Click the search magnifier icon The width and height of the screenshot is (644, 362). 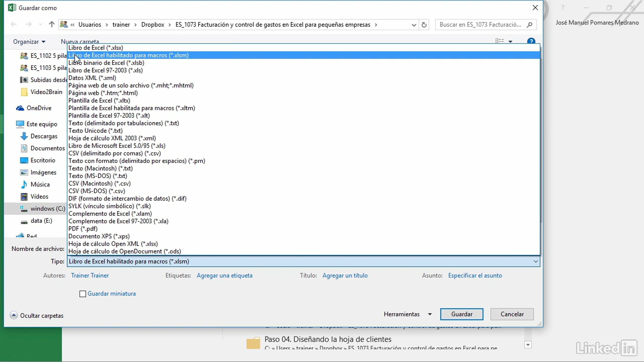point(529,25)
